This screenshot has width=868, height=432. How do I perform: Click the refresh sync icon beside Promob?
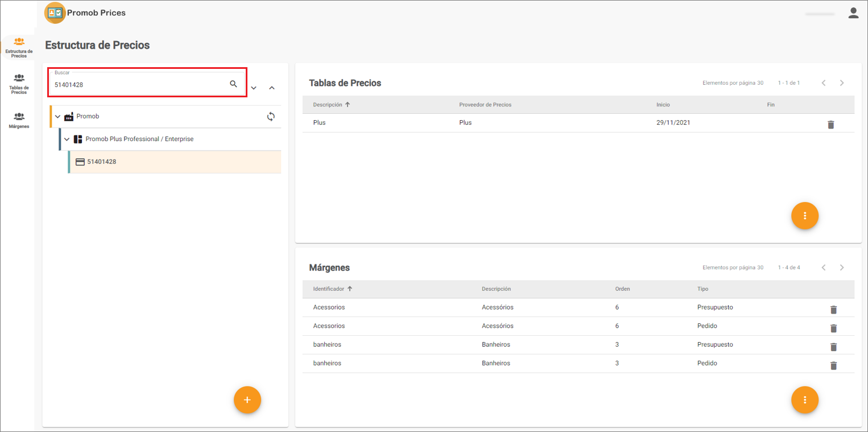tap(271, 117)
